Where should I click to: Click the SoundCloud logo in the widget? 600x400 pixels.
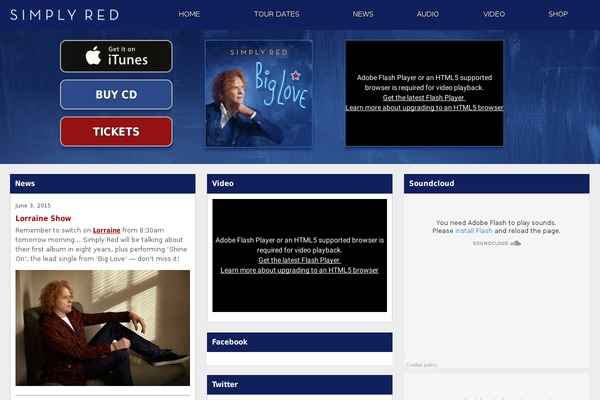pyautogui.click(x=497, y=243)
